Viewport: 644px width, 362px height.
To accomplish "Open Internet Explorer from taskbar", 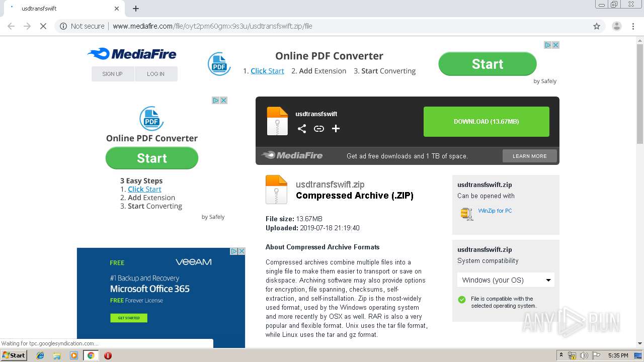I will (40, 355).
